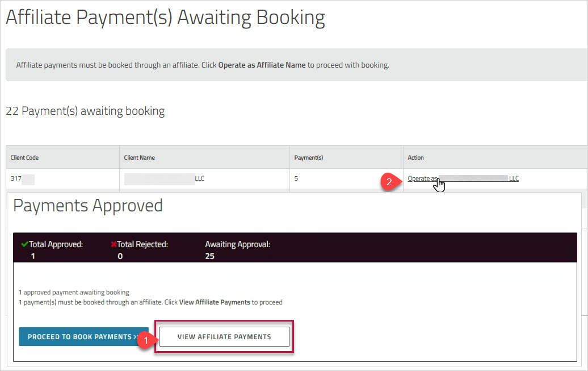The image size is (588, 371).
Task: Click the 22 Payment(s) awaiting booking text
Action: point(85,111)
